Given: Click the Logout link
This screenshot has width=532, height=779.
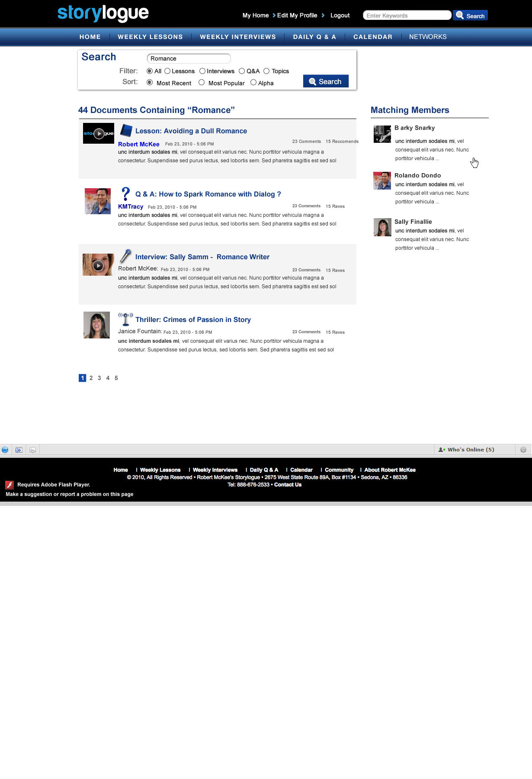Looking at the screenshot, I should [x=340, y=16].
